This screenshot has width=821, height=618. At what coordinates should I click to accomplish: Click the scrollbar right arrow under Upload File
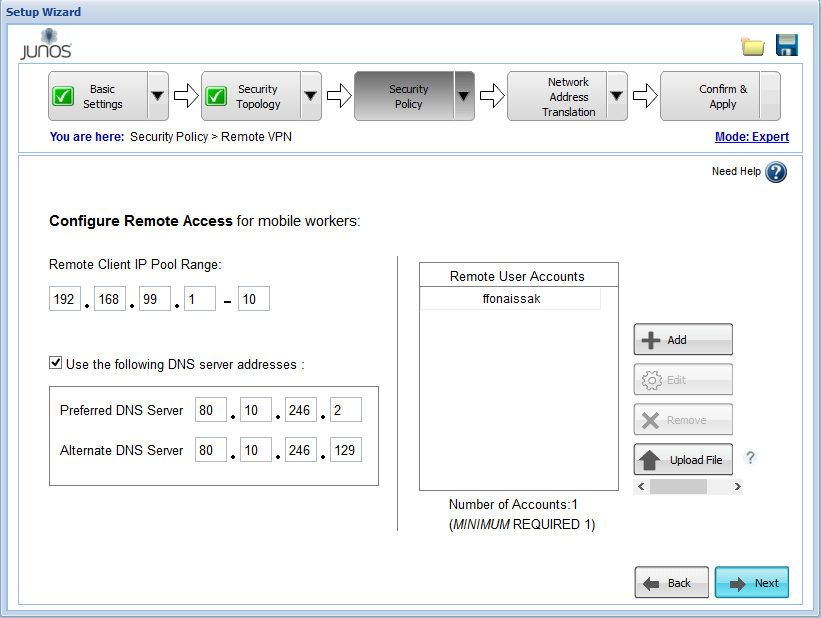(737, 487)
